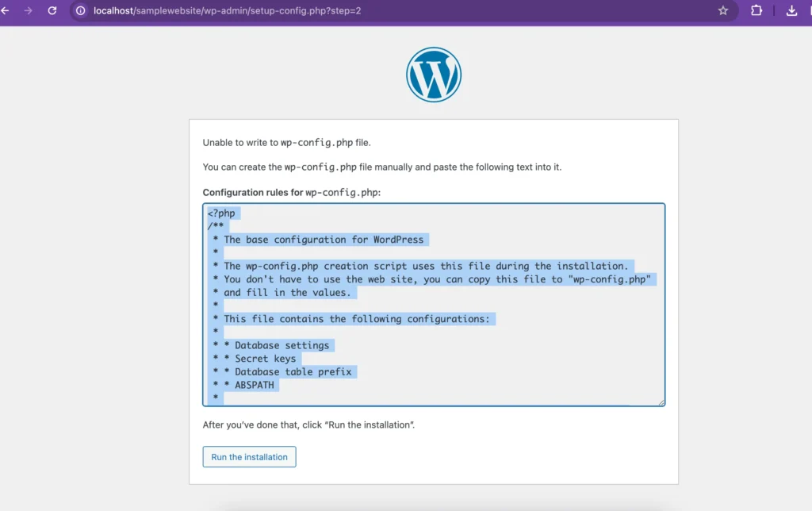Open the browser downloads icon
812x511 pixels.
point(791,10)
